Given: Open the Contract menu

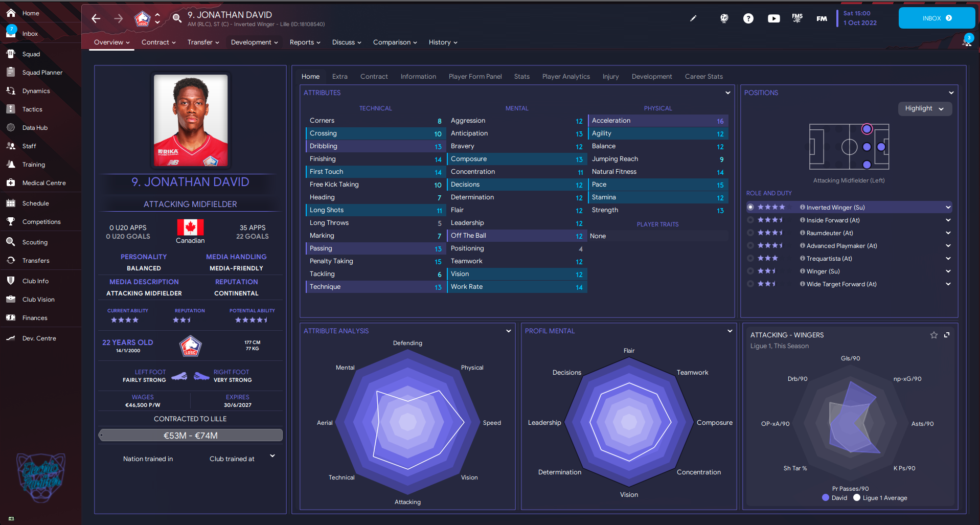Looking at the screenshot, I should click(158, 42).
